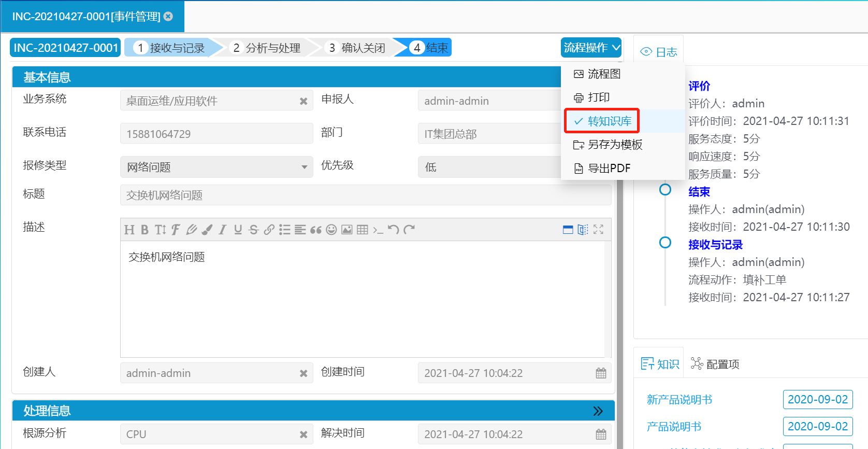The height and width of the screenshot is (449, 868).
Task: Switch description editor to fullscreen mode
Action: pos(598,230)
